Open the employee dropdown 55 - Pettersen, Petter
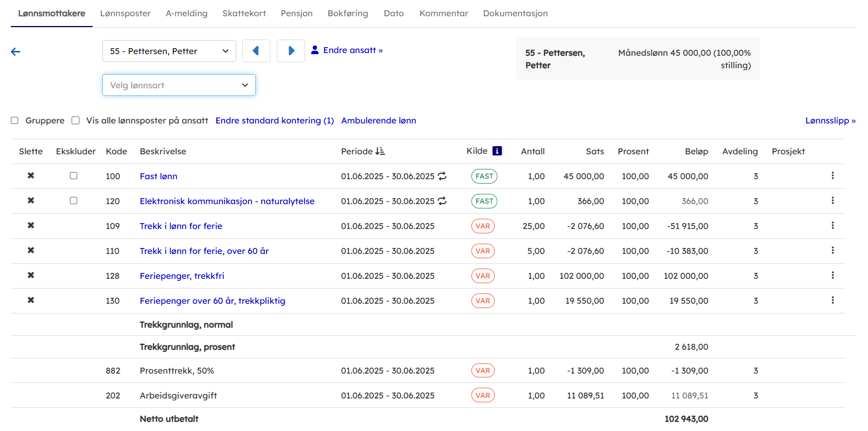Image resolution: width=868 pixels, height=431 pixels. point(169,51)
